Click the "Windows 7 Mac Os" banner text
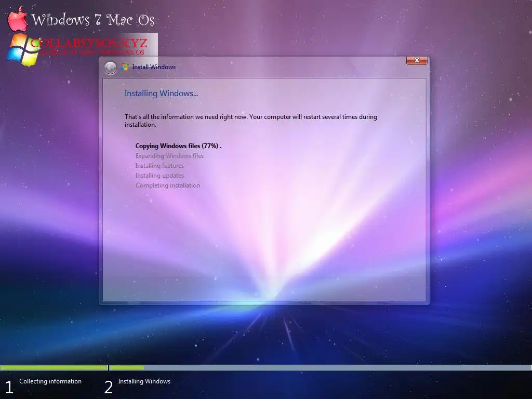This screenshot has height=399, width=532. click(x=93, y=20)
